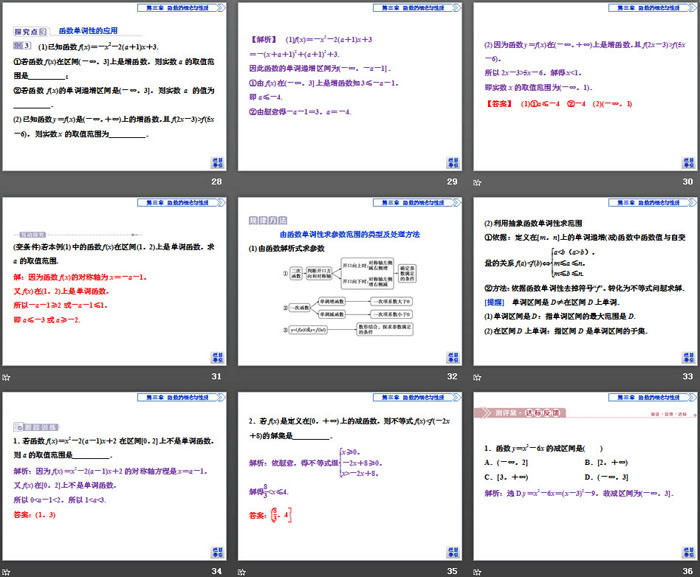Image resolution: width=700 pixels, height=577 pixels.
Task: Click the animation star icon under slide 28
Action: coord(7,182)
